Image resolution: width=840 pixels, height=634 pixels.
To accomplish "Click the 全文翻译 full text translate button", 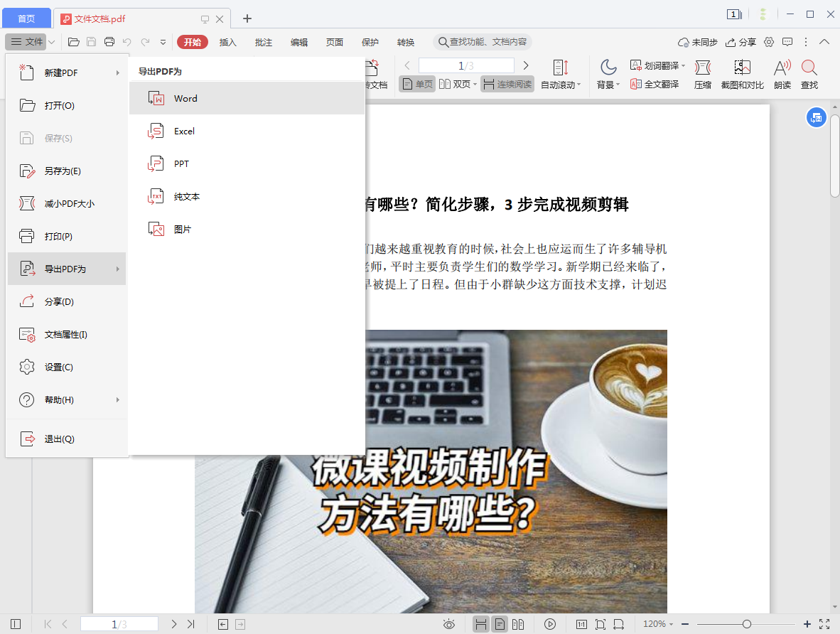I will click(x=655, y=84).
